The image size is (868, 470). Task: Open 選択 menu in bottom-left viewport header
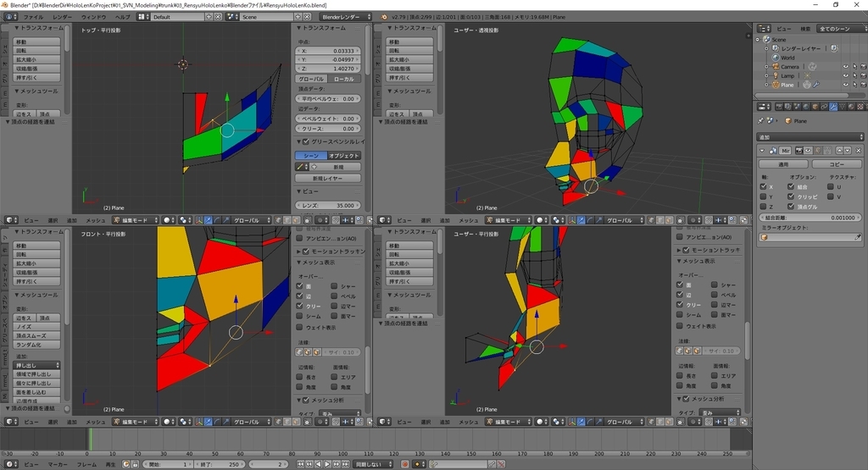pyautogui.click(x=53, y=422)
